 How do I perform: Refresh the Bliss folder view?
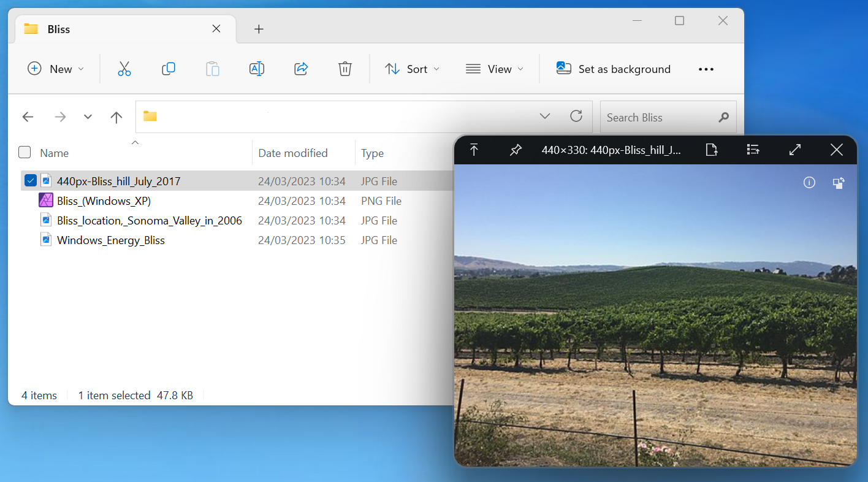coord(576,116)
